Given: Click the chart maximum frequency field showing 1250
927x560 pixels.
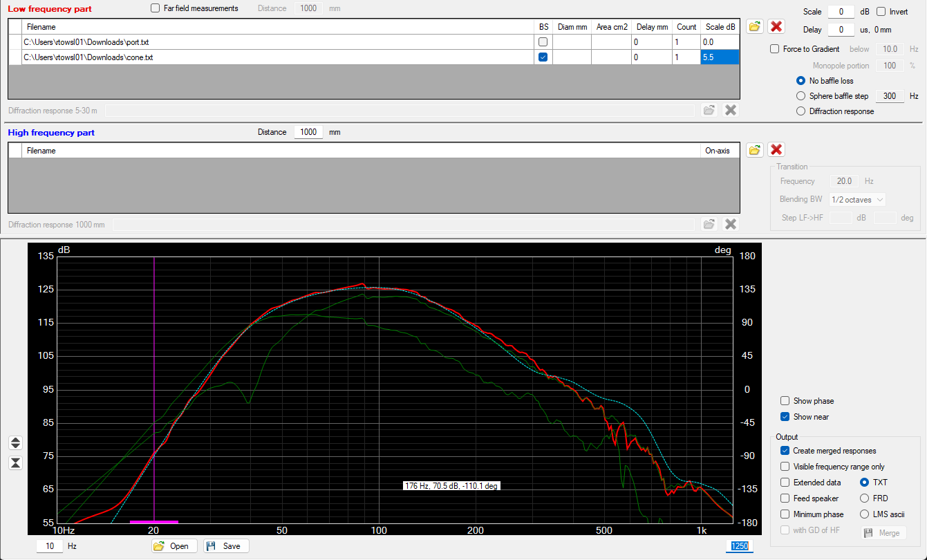Looking at the screenshot, I should tap(740, 546).
